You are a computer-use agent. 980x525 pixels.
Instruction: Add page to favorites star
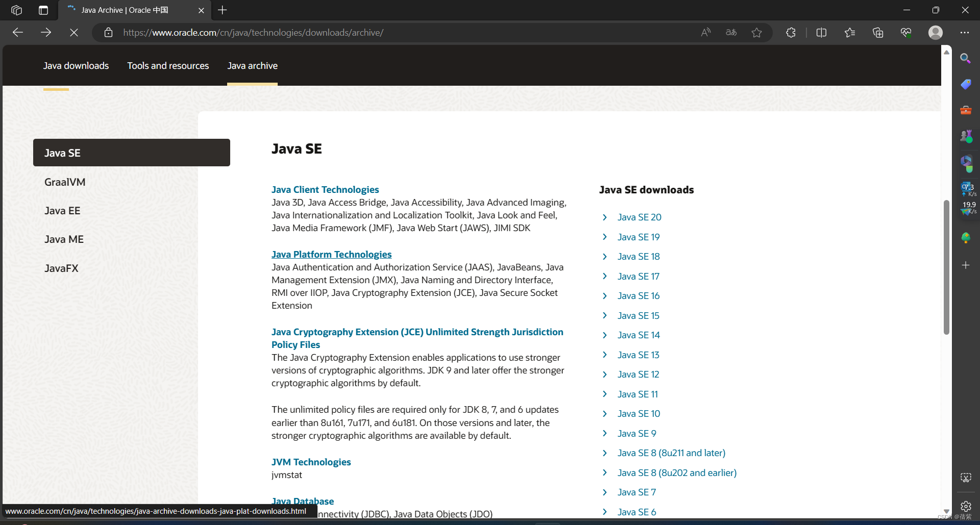click(x=757, y=33)
